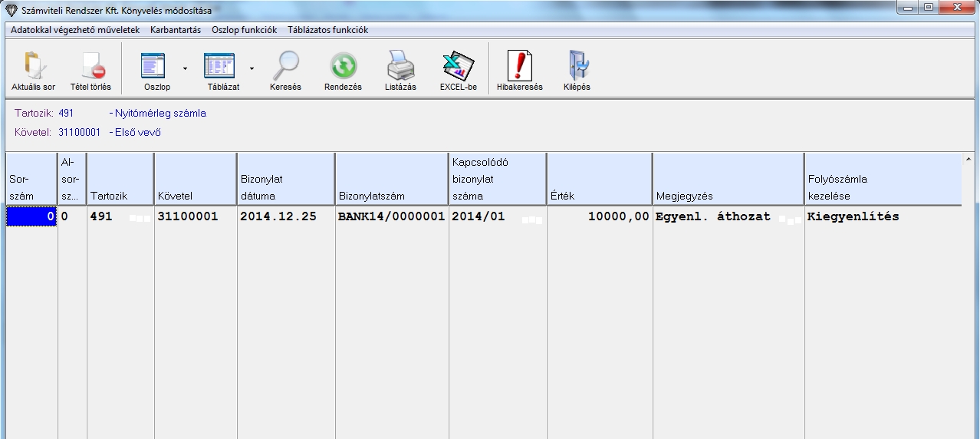Open search with Keresés magnifier icon
Screen dimensions: 980x439
285,68
